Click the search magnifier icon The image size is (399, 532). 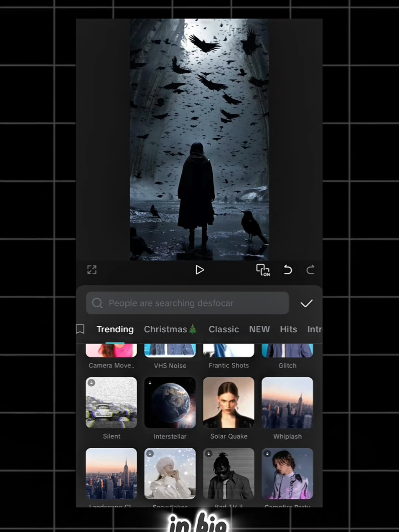[97, 303]
